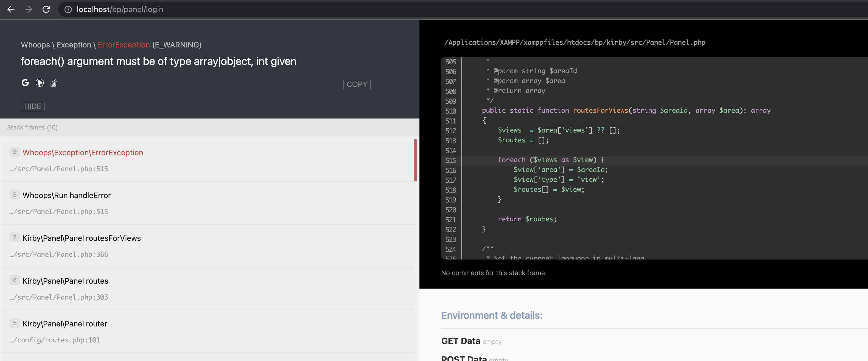Viewport: 868px width, 361px height.
Task: Select stack frame 8 Whoops\Run handleError
Action: (66, 195)
